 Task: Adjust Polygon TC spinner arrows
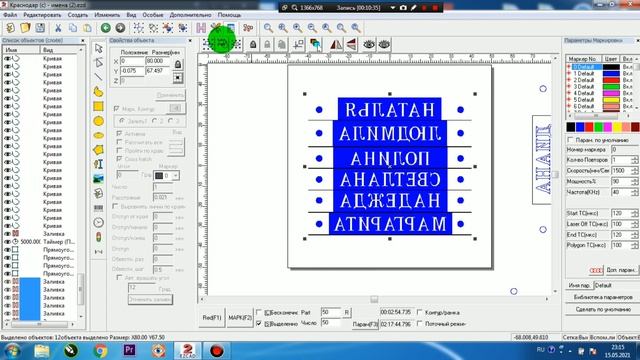(x=634, y=245)
